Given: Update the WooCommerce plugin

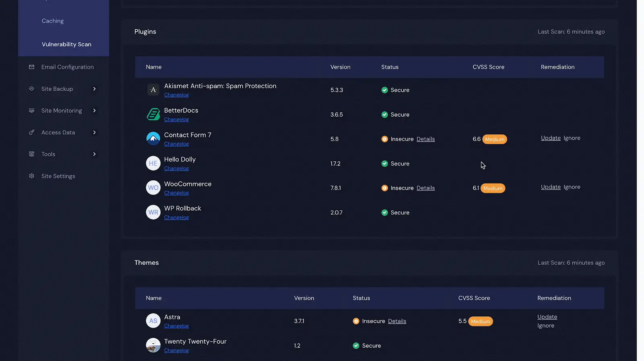Looking at the screenshot, I should pos(551,187).
